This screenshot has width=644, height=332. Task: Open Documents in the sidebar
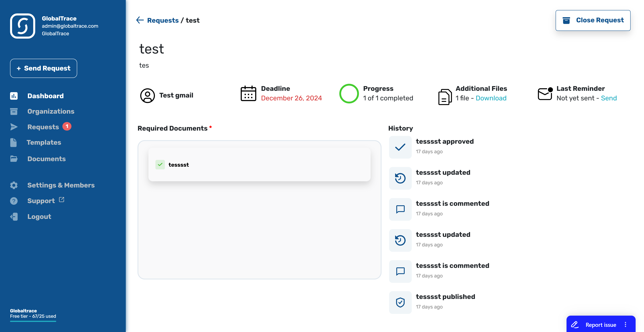click(46, 159)
